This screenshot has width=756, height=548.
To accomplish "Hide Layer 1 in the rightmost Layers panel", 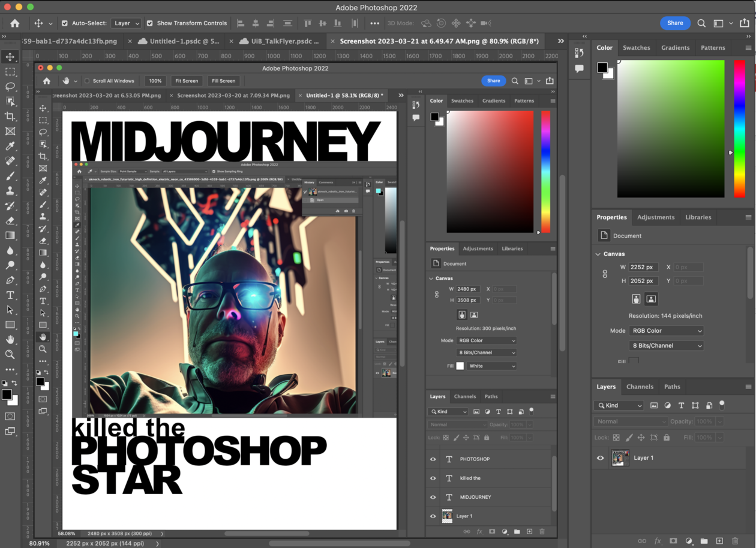I will pyautogui.click(x=601, y=458).
